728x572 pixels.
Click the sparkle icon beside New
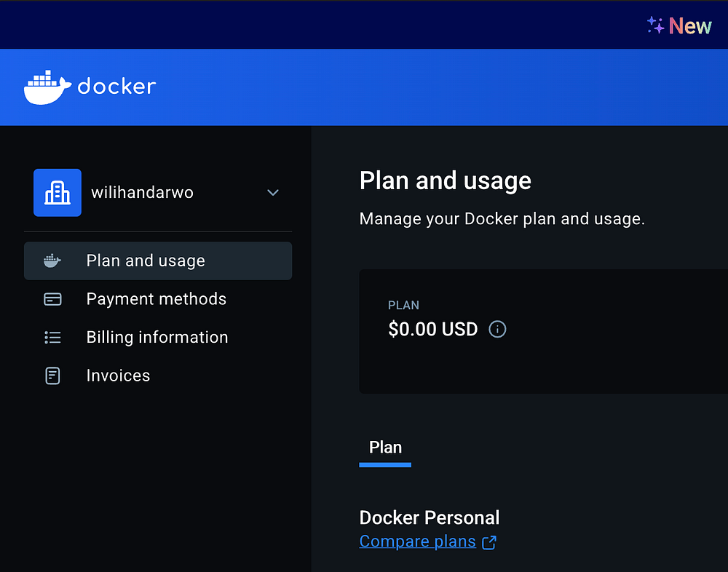tap(656, 25)
